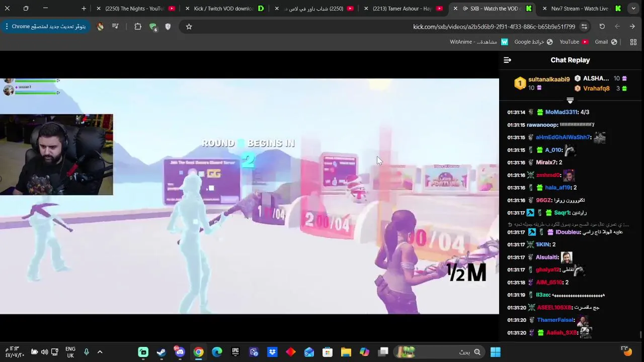The width and height of the screenshot is (644, 362).
Task: Click hala_af19 username in chat
Action: pyautogui.click(x=558, y=188)
